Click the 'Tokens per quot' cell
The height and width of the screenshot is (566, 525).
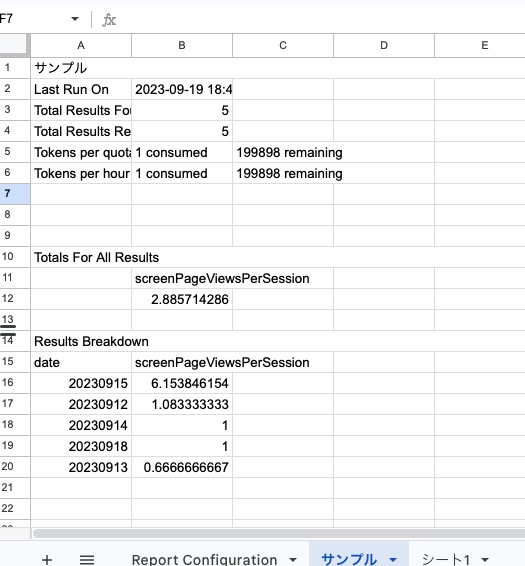[81, 152]
